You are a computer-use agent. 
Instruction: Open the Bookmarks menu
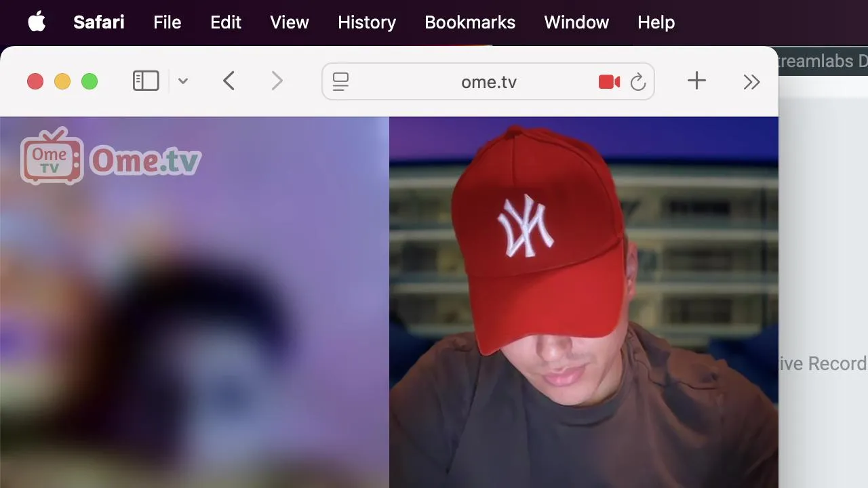click(470, 22)
